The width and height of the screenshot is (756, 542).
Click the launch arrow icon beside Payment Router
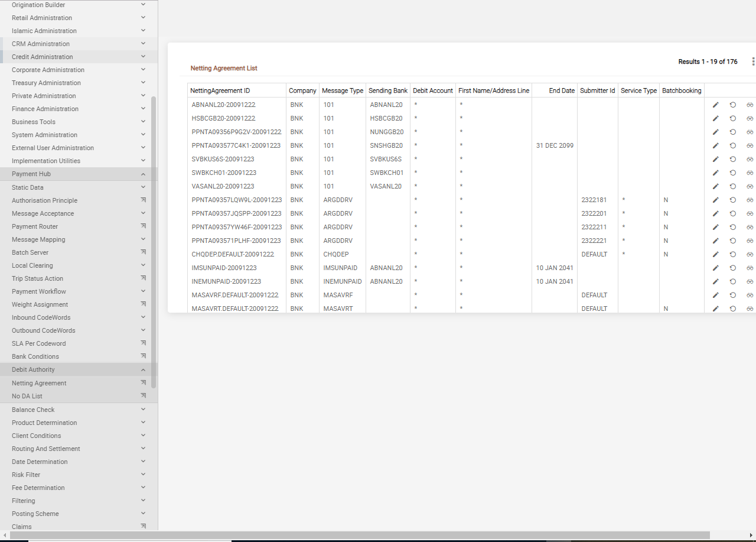tap(143, 226)
